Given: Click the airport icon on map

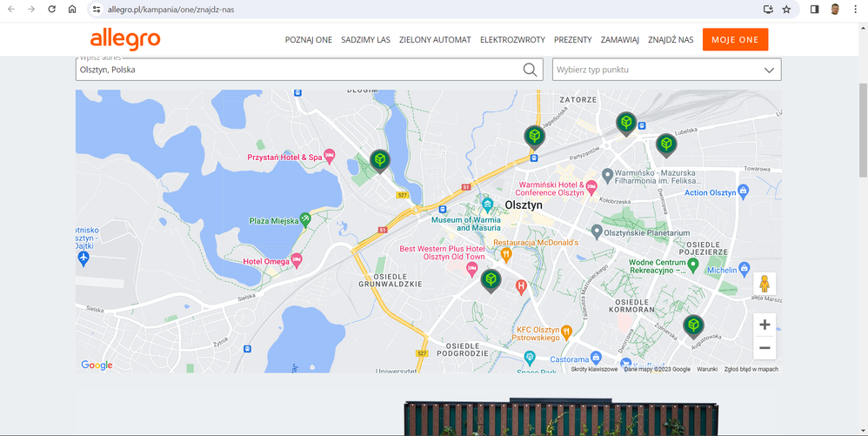Looking at the screenshot, I should click(x=83, y=257).
